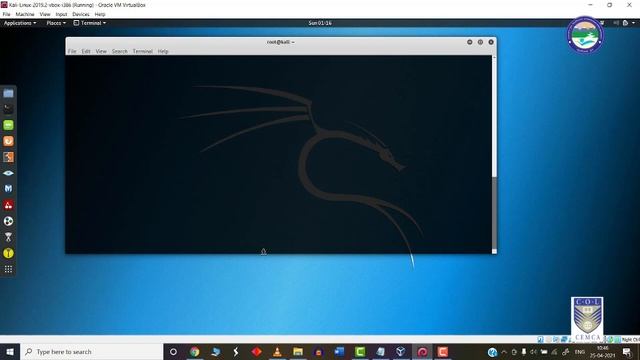Launch Terminal from the Kali dock

coord(8,109)
